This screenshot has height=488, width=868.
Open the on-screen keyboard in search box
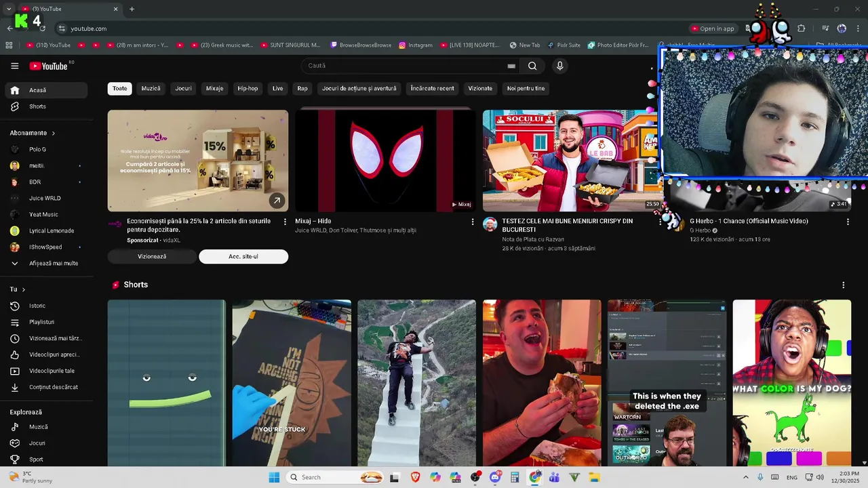pos(511,66)
